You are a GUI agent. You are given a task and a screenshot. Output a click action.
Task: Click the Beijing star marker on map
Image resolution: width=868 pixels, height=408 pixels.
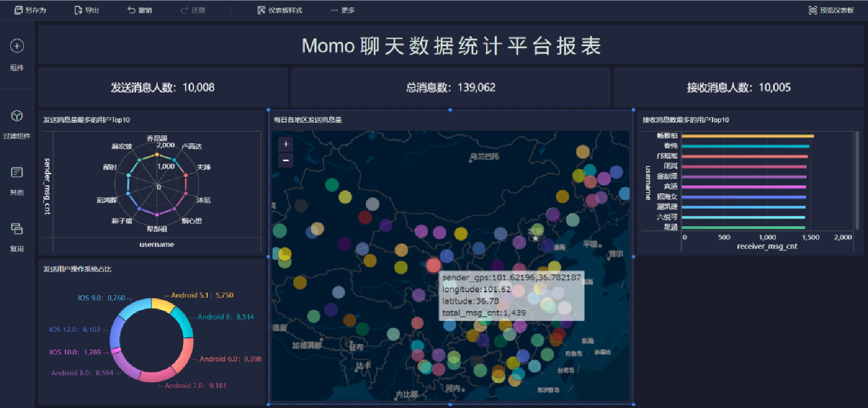[x=535, y=238]
